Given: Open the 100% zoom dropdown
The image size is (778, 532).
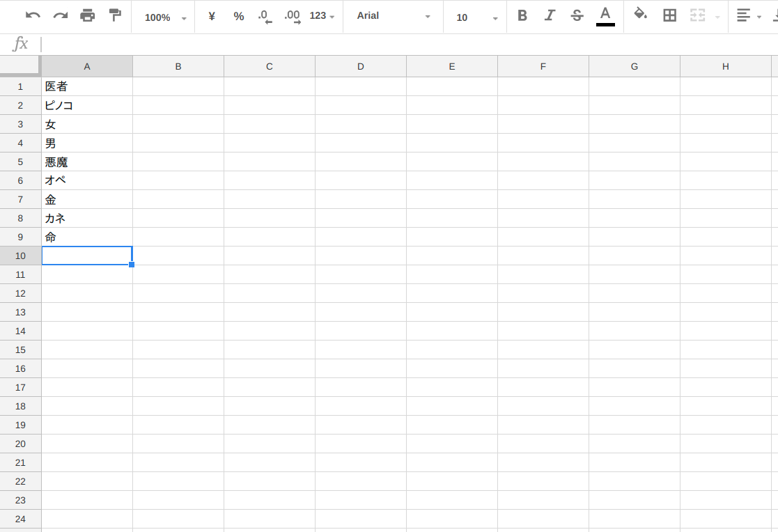Looking at the screenshot, I should pos(165,17).
